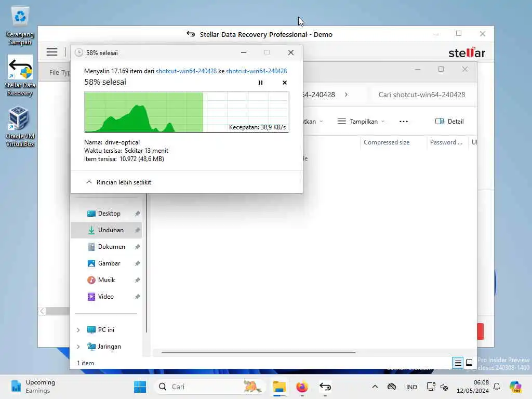
Task: Select Jaringan in navigation pane
Action: tap(104, 347)
